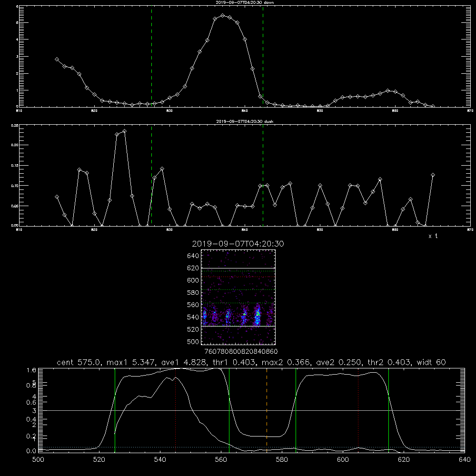The height and width of the screenshot is (476, 476).
Task: Click the 'x t' label under the dusk plot
Action: point(433,236)
